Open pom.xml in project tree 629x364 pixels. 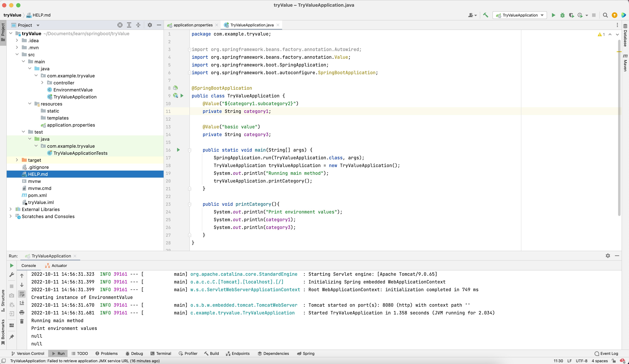[37, 195]
